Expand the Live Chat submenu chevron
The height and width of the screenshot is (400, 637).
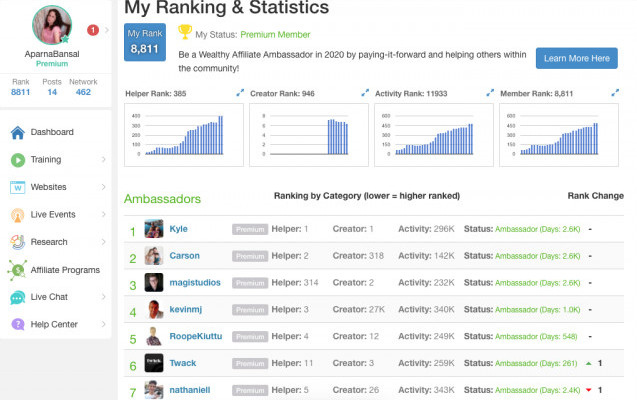pos(104,297)
